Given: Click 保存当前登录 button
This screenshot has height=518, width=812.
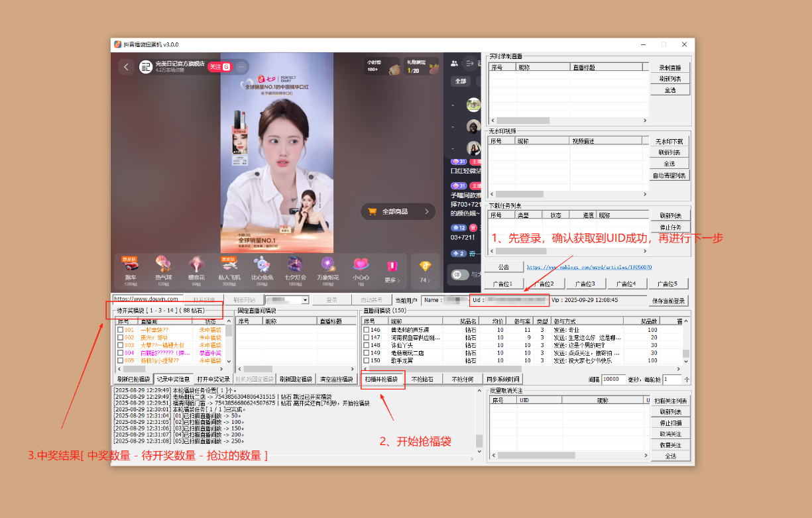Looking at the screenshot, I should tap(669, 300).
